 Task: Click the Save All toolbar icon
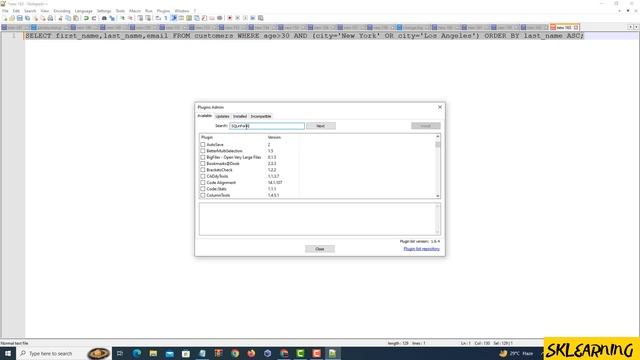(27, 18)
